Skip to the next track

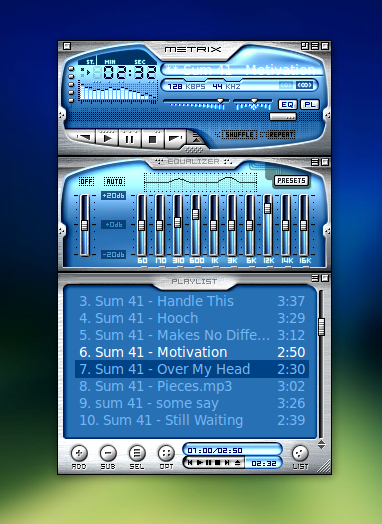[175, 138]
